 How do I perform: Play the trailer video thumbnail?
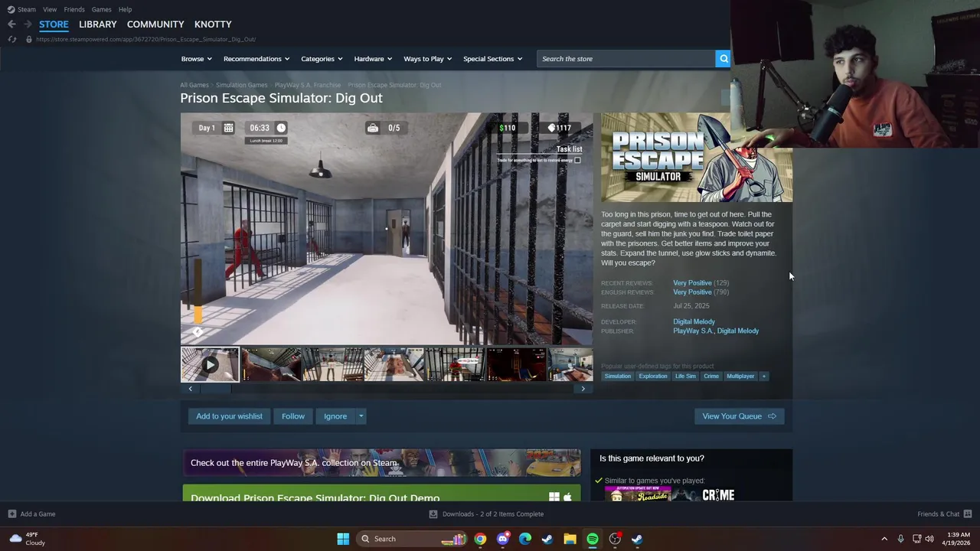pos(210,365)
